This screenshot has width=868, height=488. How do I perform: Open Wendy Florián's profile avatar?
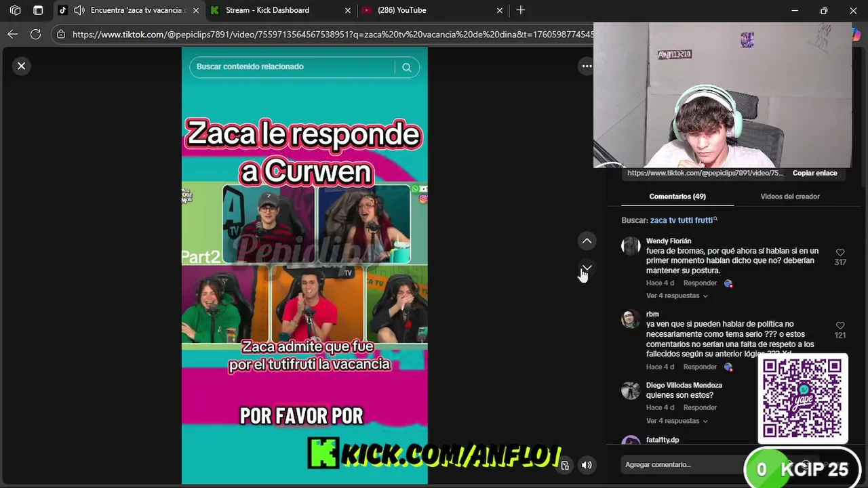point(631,245)
